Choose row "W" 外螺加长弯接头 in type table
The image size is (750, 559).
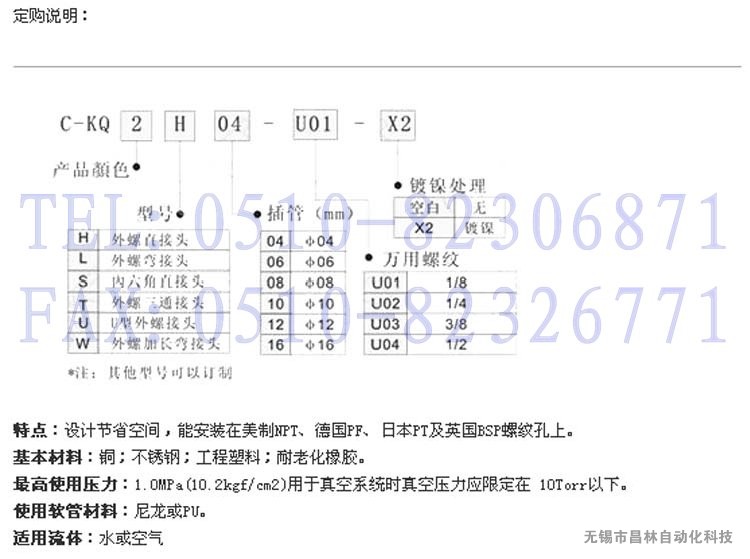click(148, 343)
